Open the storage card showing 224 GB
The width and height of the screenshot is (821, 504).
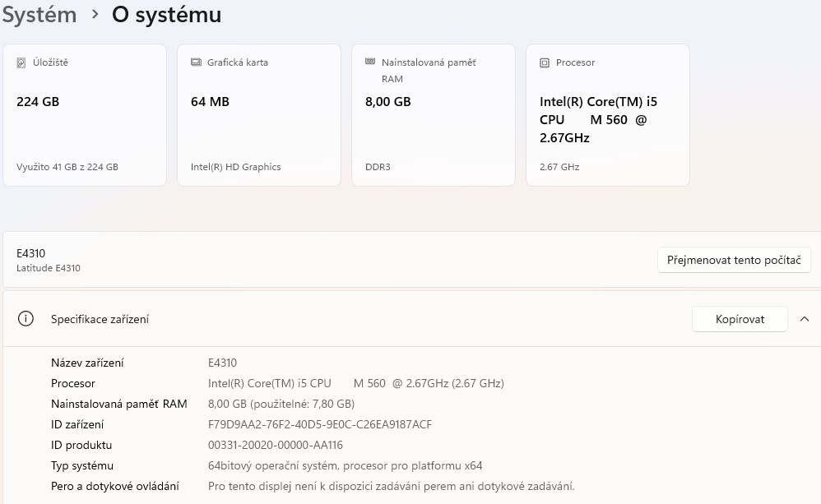point(85,115)
